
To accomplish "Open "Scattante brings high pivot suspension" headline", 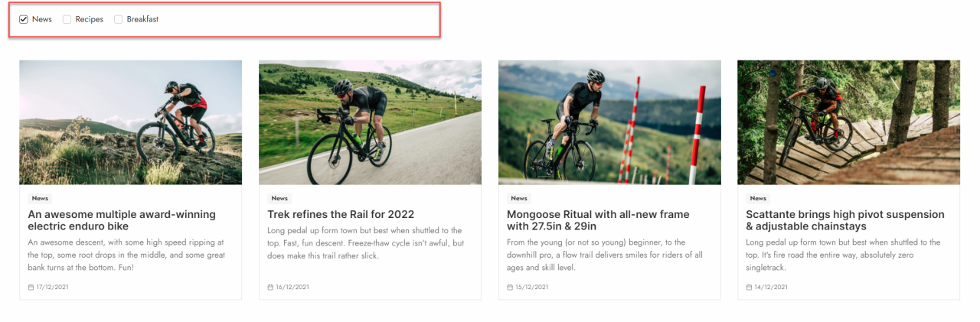I will click(844, 220).
